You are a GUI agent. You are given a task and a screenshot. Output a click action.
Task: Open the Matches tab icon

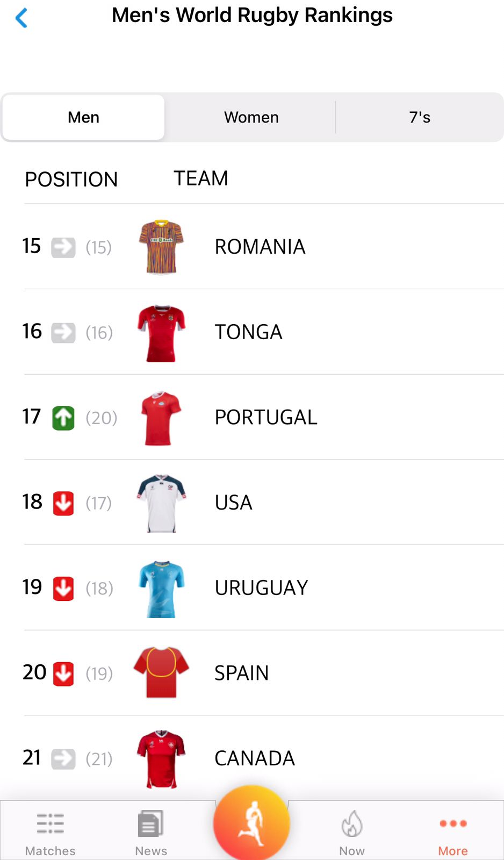tap(51, 824)
